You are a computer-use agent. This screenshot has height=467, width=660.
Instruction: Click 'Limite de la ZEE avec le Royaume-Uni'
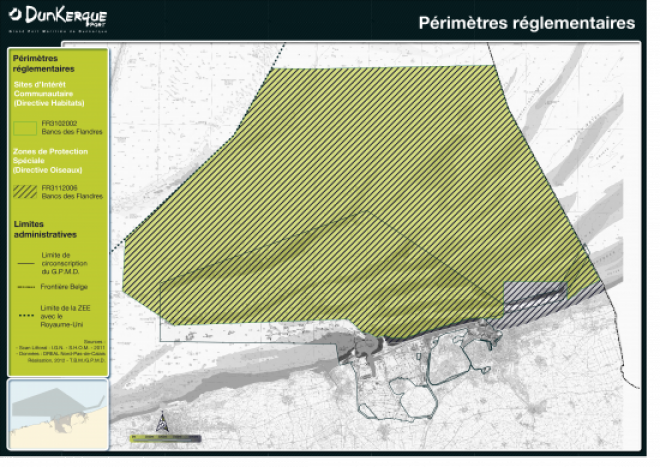[x=65, y=316]
